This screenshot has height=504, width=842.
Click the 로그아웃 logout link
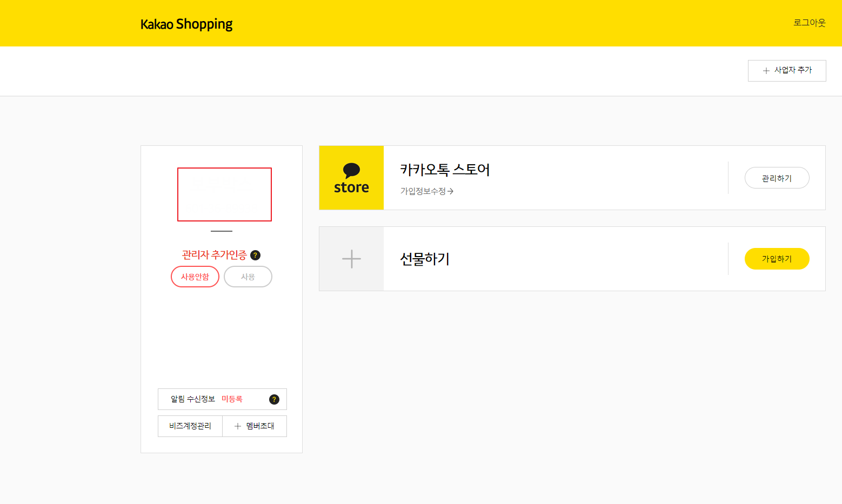click(809, 23)
